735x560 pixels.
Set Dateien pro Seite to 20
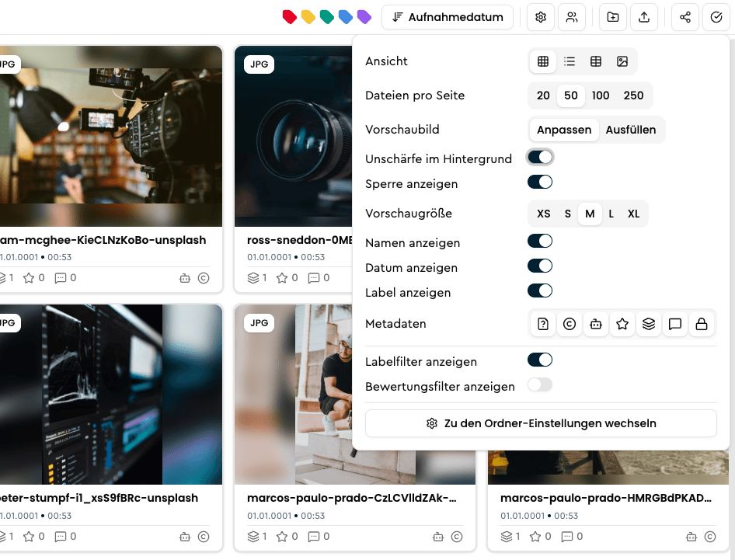[543, 96]
